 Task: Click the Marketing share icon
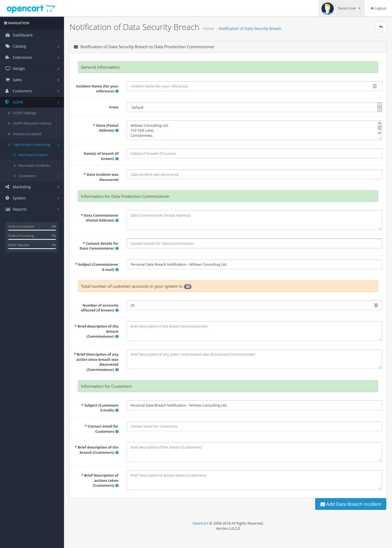point(8,187)
